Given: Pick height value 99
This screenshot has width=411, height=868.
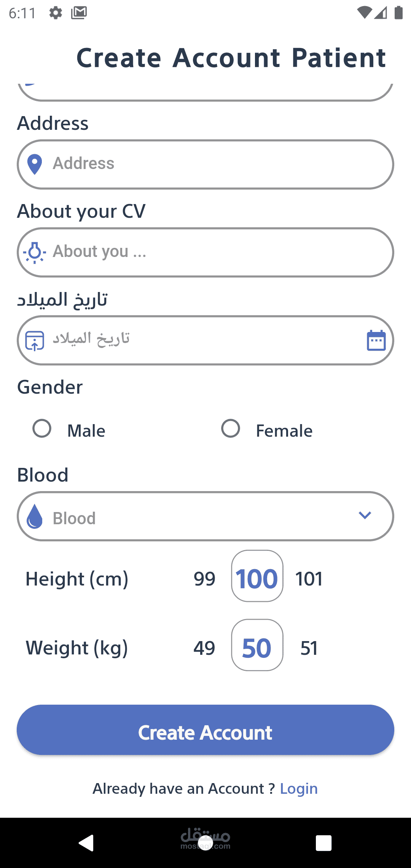Looking at the screenshot, I should 204,579.
